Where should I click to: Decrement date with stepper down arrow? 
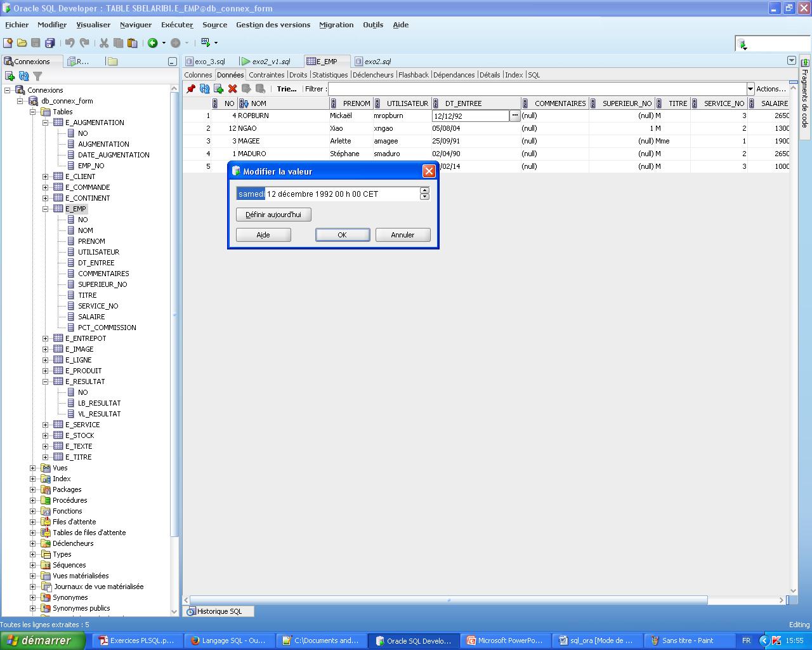pyautogui.click(x=424, y=197)
